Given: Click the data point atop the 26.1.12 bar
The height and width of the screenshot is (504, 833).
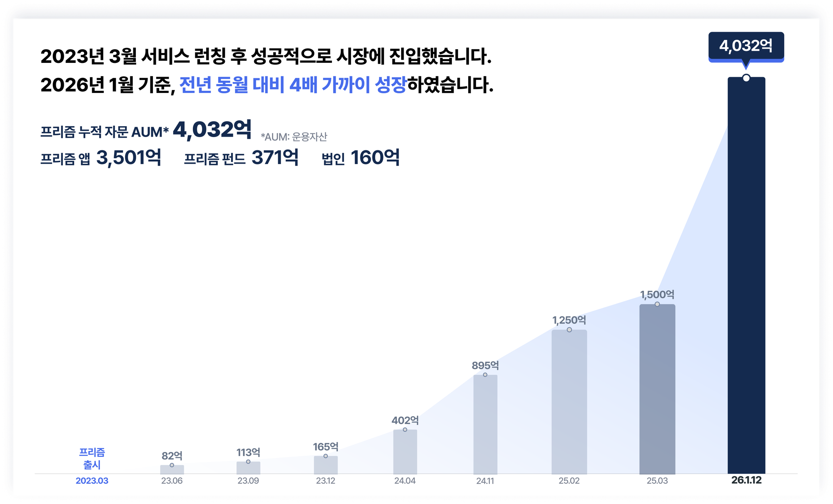Looking at the screenshot, I should click(x=746, y=78).
